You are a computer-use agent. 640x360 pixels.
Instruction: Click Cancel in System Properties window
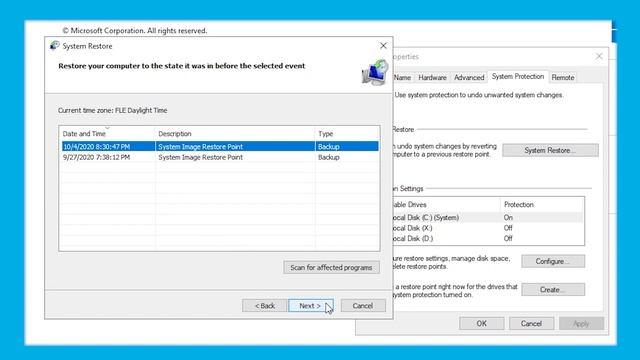click(x=531, y=323)
